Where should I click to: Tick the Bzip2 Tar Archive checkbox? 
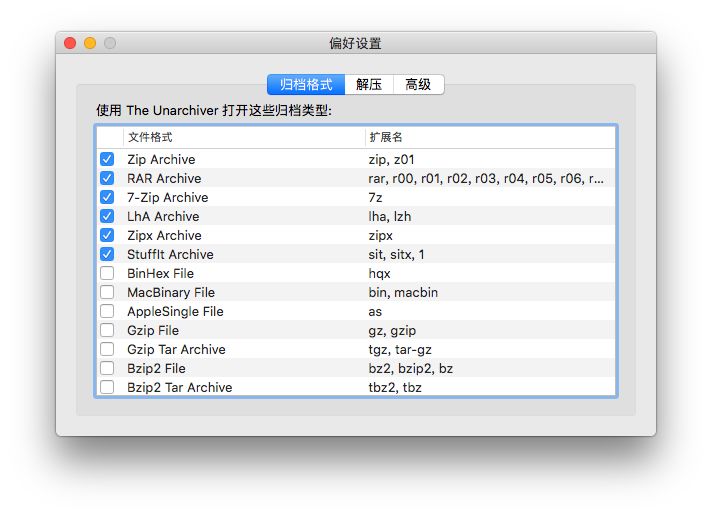pos(107,387)
